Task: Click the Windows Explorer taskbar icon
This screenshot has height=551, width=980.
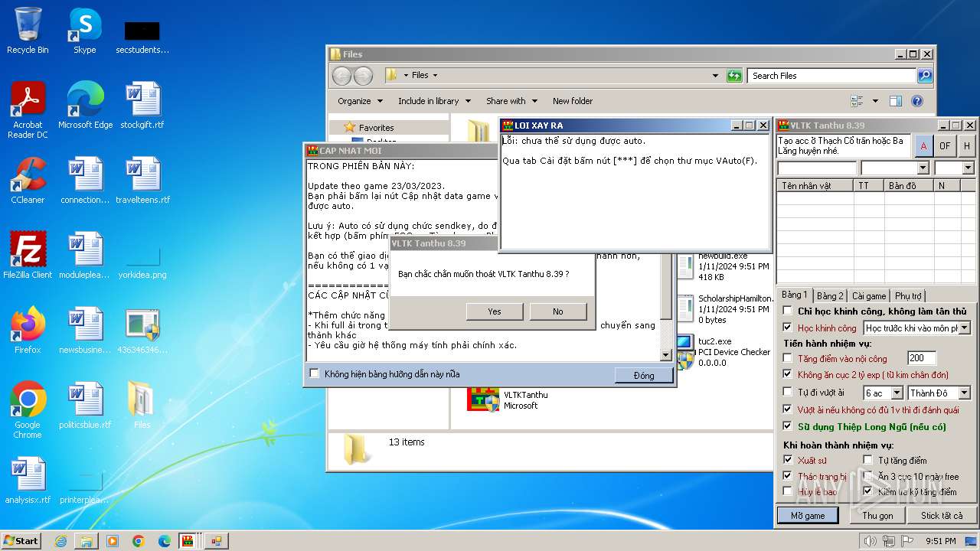Action: (87, 541)
